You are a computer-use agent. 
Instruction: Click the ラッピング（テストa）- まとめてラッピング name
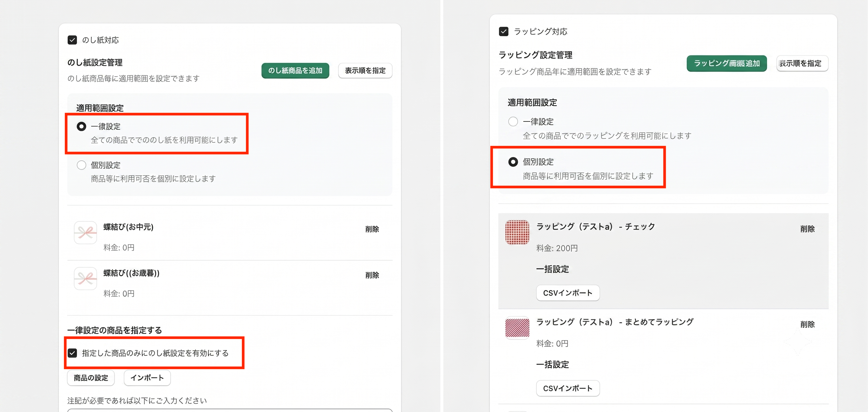[615, 322]
